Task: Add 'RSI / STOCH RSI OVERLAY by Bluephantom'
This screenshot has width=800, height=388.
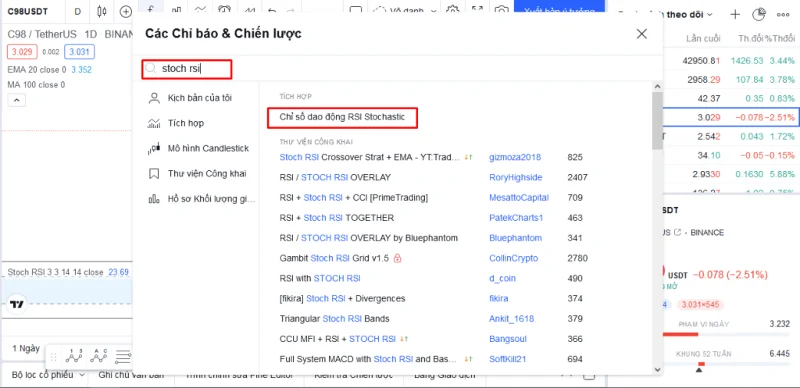Action: pyautogui.click(x=368, y=238)
